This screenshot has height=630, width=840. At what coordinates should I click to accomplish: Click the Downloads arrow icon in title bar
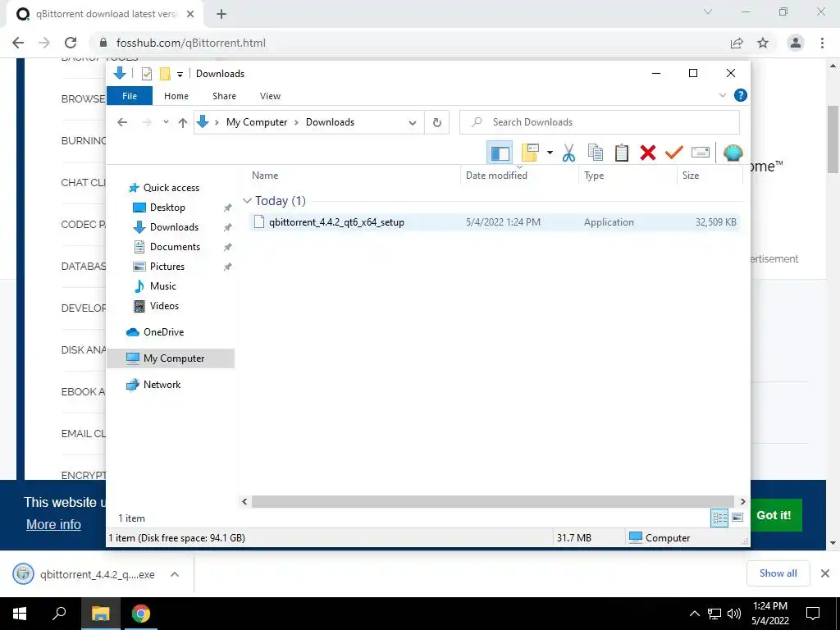coord(120,73)
